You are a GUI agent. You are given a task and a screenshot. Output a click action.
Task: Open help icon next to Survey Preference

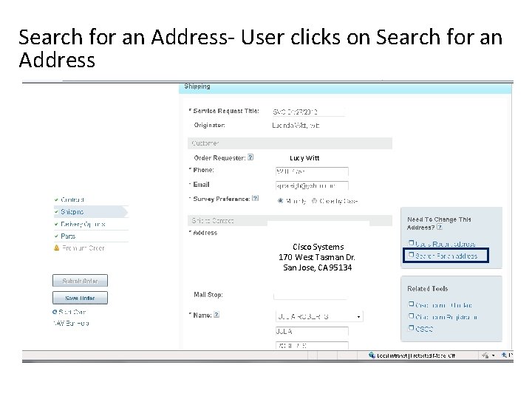[255, 198]
